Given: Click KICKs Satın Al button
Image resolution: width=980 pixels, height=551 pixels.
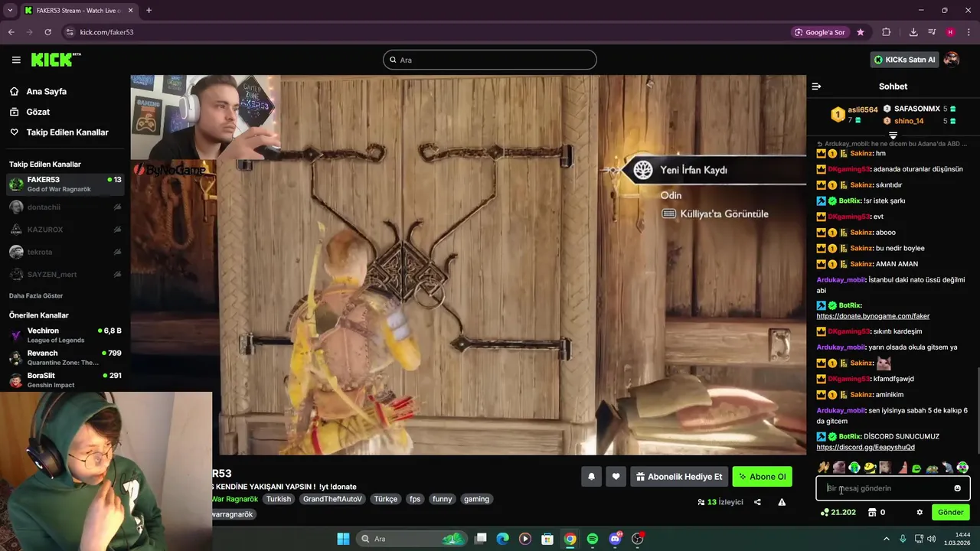Looking at the screenshot, I should coord(904,60).
